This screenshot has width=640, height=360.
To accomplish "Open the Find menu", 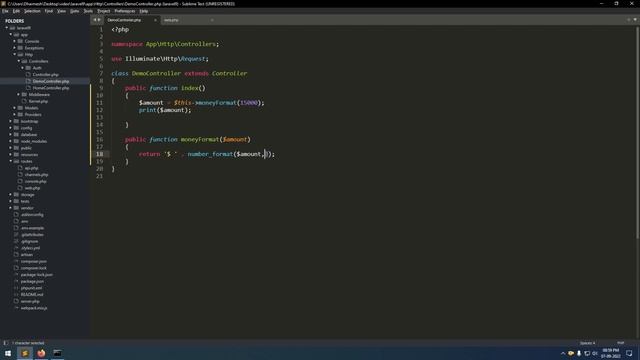I will (49, 11).
